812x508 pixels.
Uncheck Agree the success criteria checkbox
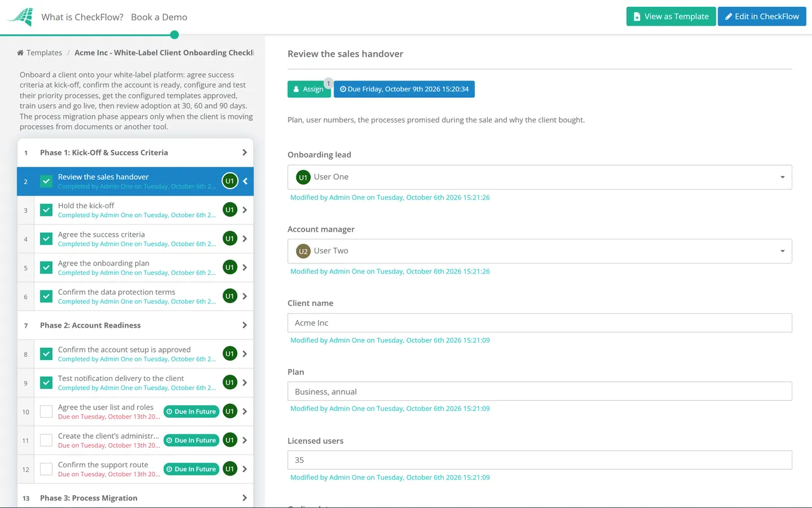[46, 239]
